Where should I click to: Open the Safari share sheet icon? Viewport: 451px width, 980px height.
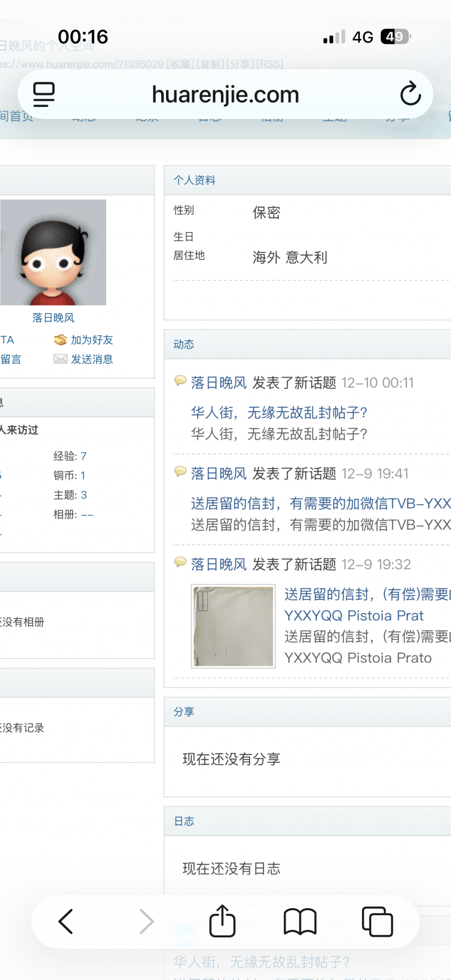[x=222, y=921]
